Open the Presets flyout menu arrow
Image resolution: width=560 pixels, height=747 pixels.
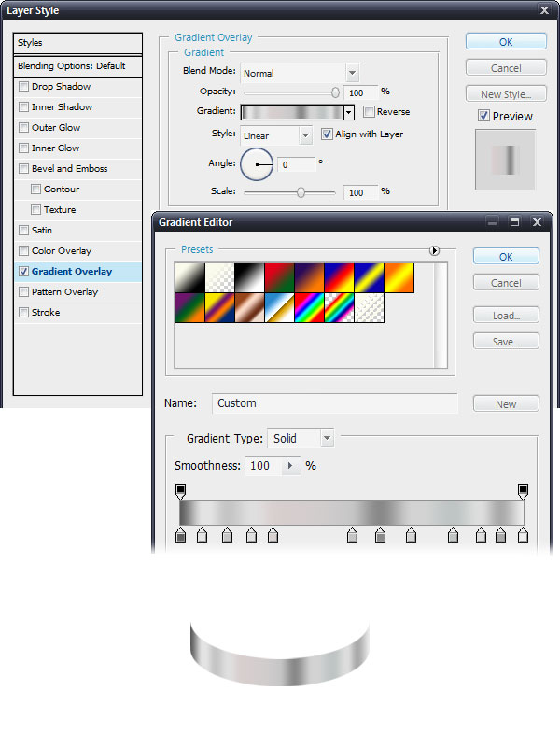[434, 250]
